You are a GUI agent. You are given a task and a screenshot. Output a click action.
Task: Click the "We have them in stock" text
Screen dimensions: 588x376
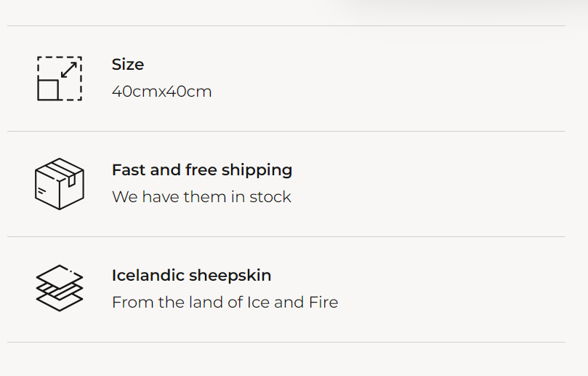click(201, 197)
